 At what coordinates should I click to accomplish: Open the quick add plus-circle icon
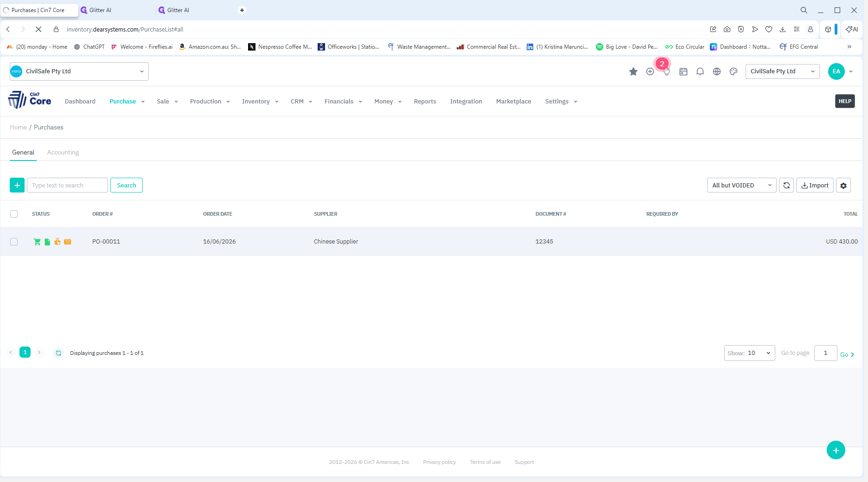[650, 71]
